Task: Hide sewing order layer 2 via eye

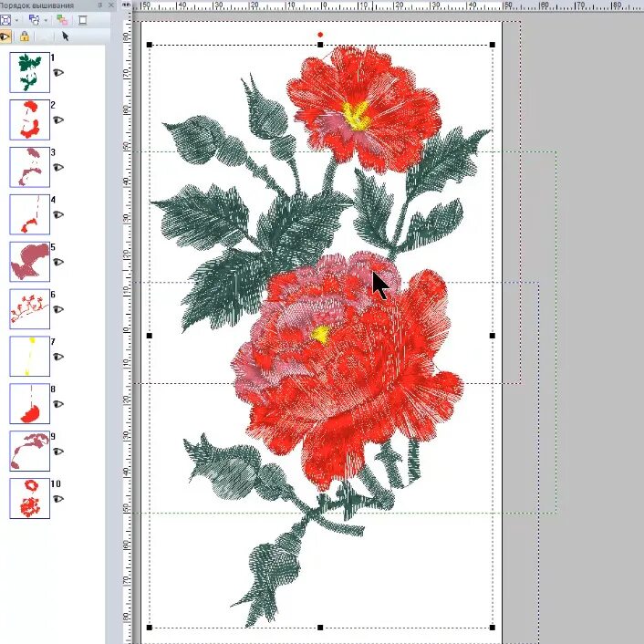Action: (58, 119)
